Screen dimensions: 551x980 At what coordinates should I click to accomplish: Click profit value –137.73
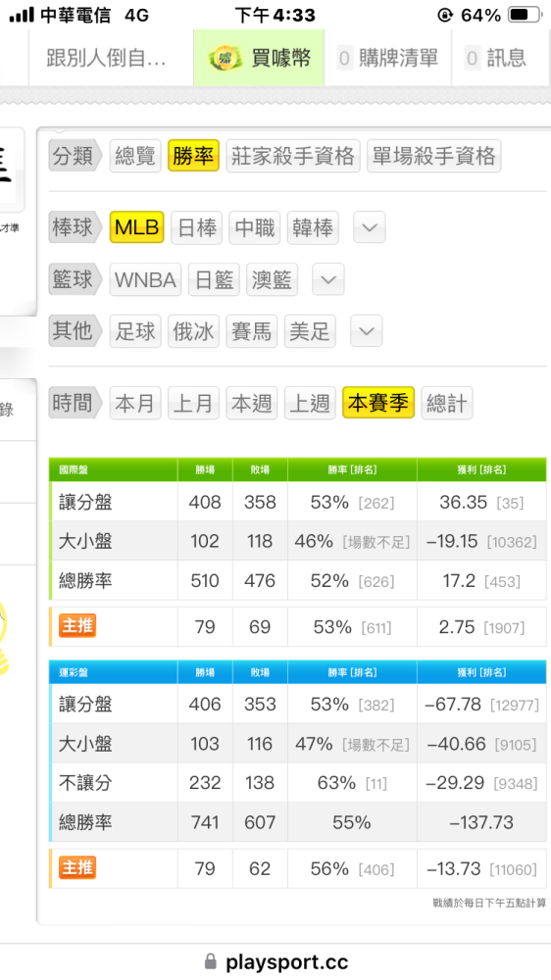[x=481, y=822]
